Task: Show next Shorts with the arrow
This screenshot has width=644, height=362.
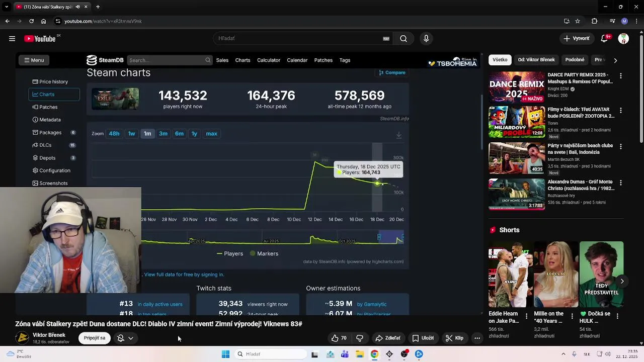Action: [622, 281]
